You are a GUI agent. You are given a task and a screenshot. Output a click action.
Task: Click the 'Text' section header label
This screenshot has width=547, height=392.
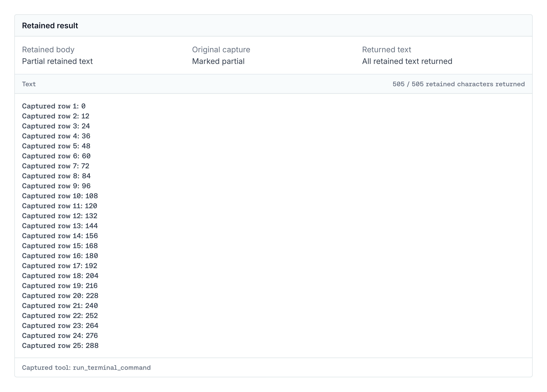(29, 84)
